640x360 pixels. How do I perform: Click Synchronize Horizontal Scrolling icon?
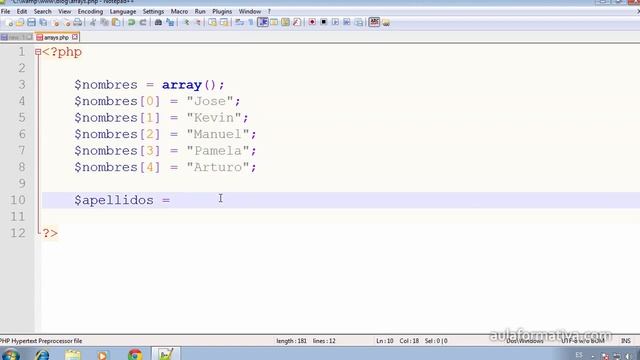point(224,22)
